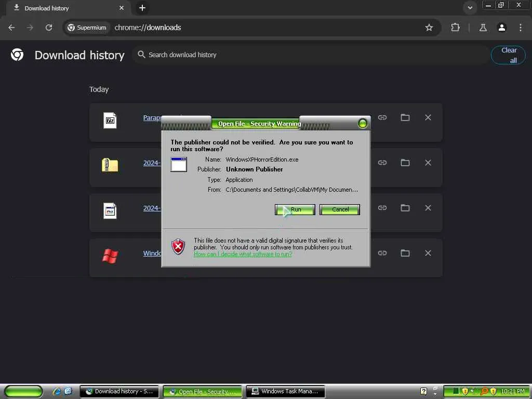Viewport: 532px width, 399px height.
Task: Copy download link for the zip folder entry
Action: tap(382, 163)
